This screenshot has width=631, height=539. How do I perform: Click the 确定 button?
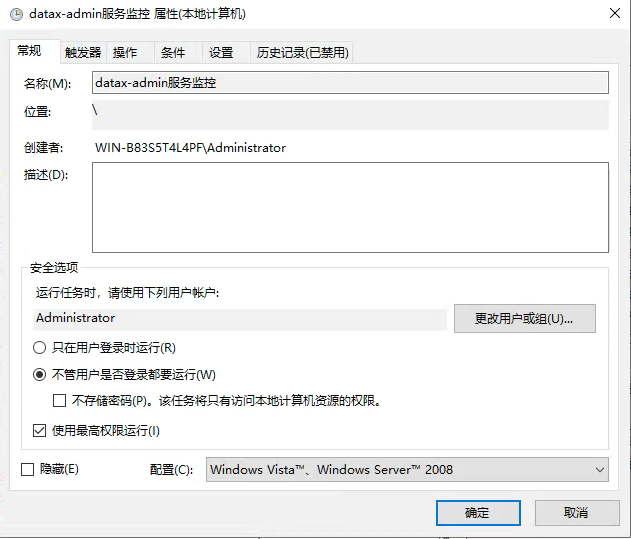tap(478, 513)
